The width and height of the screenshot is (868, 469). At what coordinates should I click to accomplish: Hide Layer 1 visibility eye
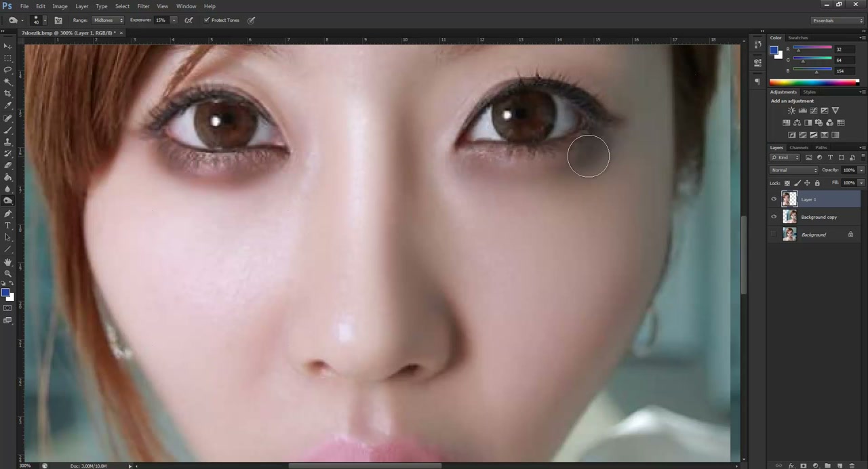pos(774,199)
